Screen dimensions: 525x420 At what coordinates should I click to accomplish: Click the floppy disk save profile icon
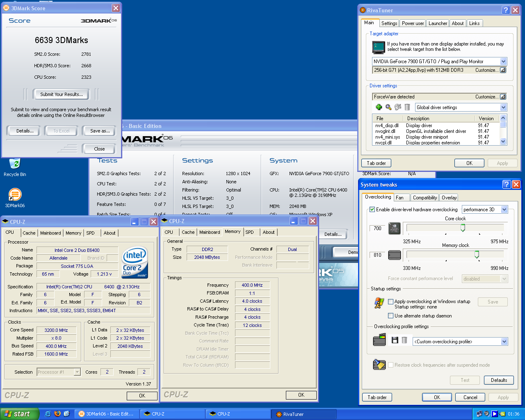click(x=395, y=340)
